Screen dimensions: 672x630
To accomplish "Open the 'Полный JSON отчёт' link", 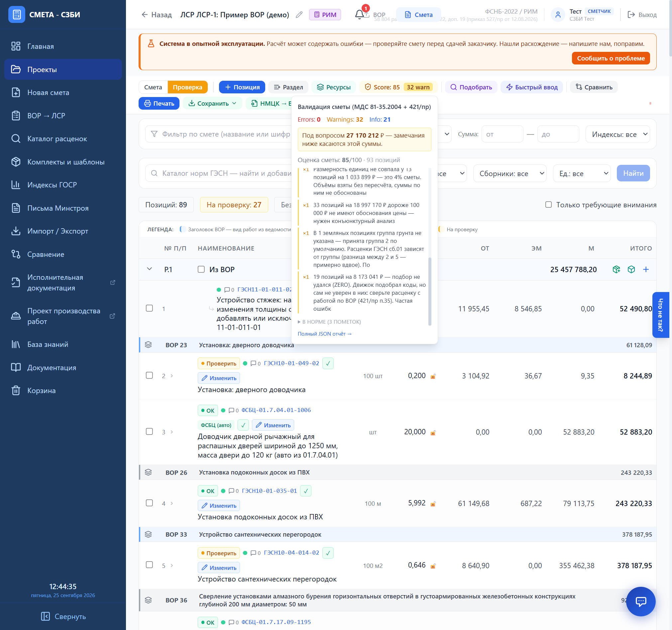I will click(x=324, y=334).
